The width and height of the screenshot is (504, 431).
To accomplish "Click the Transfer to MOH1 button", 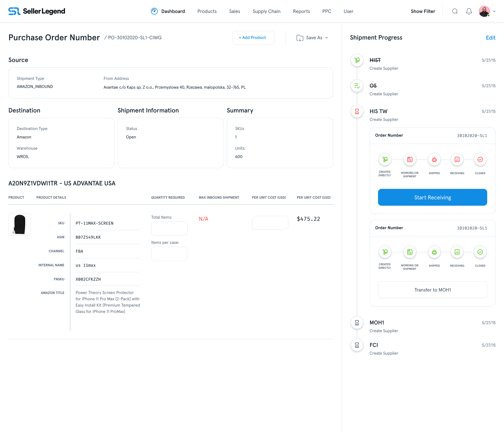I will coord(432,290).
